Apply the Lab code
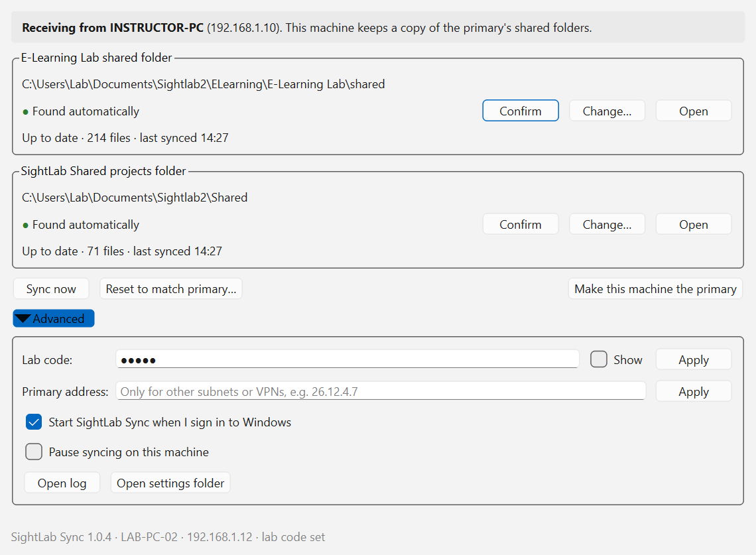 pos(693,359)
